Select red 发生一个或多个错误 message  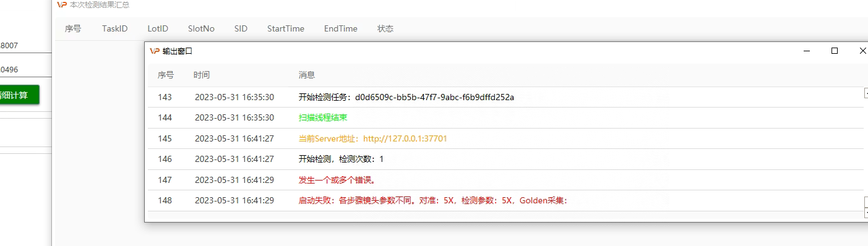click(x=338, y=180)
